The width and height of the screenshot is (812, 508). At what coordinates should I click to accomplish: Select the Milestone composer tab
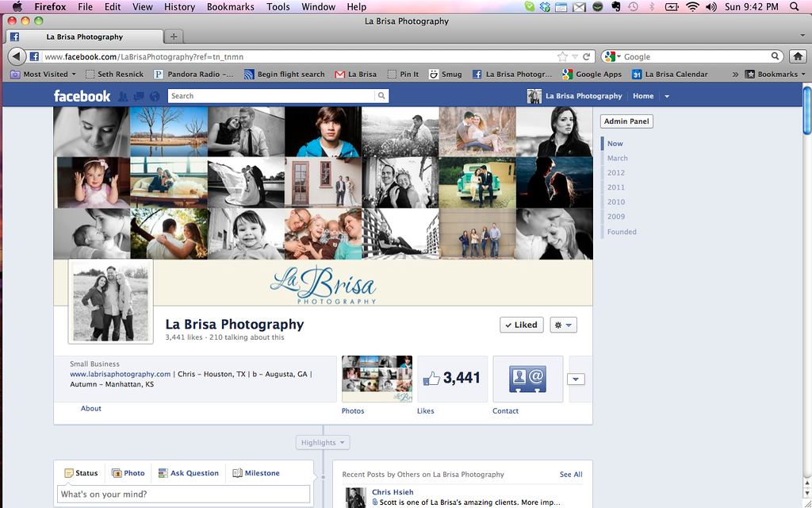tap(256, 473)
